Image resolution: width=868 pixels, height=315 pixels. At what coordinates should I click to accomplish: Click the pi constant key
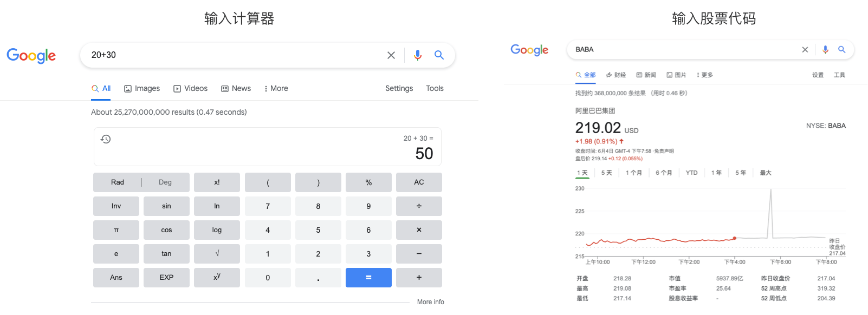(x=116, y=230)
